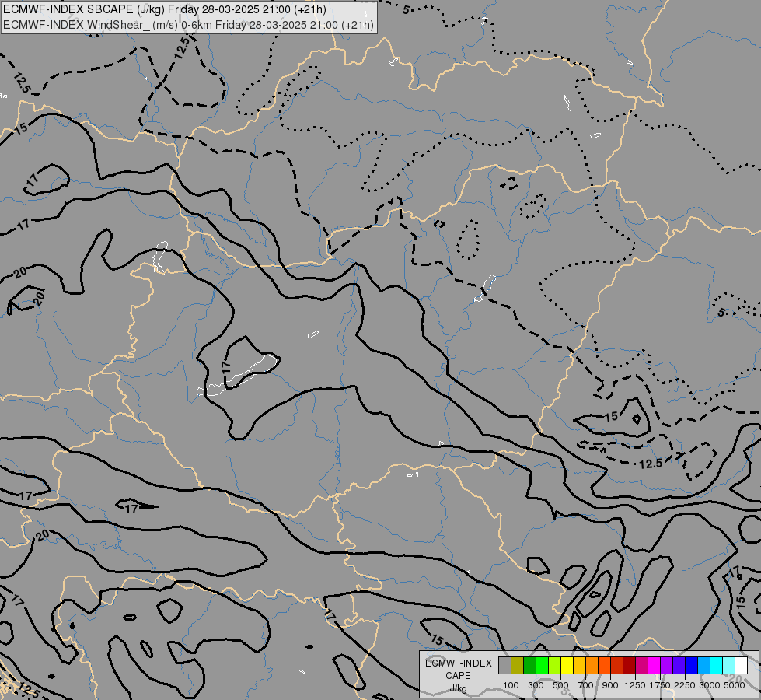Select the bright green legend swatch
The width and height of the screenshot is (761, 700).
point(542,666)
